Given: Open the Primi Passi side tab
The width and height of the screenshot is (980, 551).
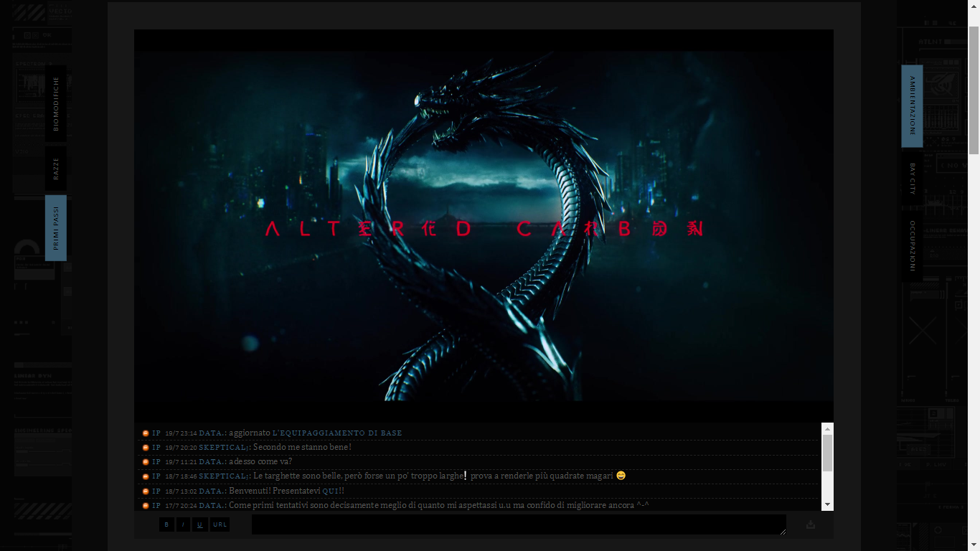Looking at the screenshot, I should [56, 228].
